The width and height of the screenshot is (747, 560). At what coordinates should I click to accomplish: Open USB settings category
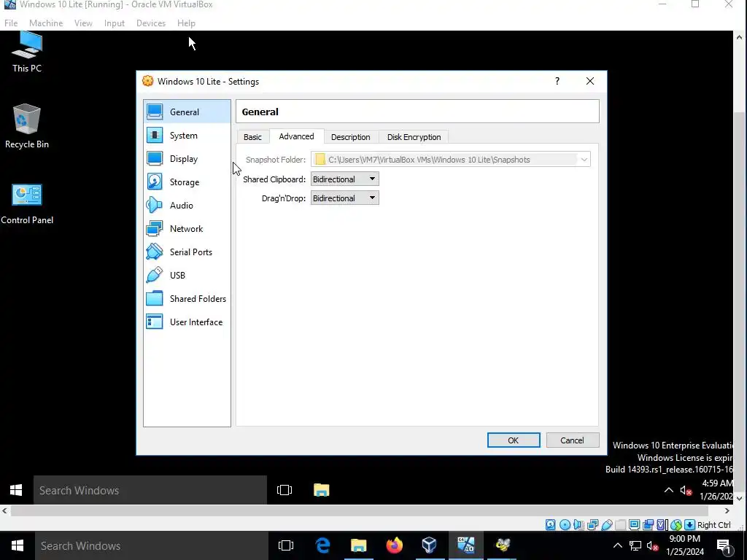pos(187,275)
